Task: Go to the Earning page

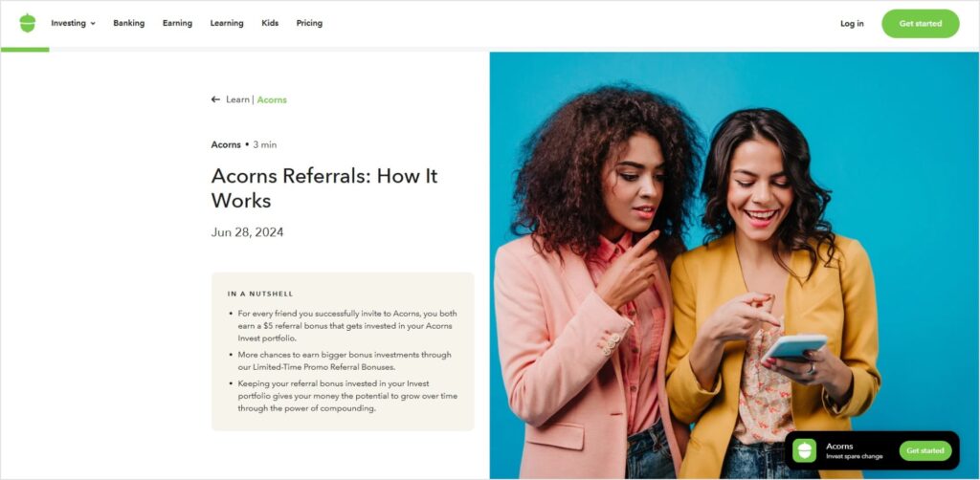Action: tap(177, 23)
